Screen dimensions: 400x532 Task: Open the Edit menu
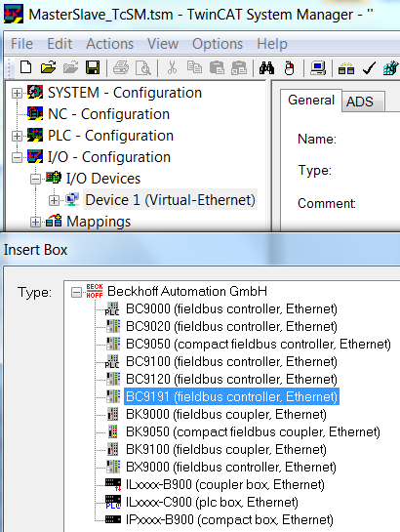coord(60,44)
